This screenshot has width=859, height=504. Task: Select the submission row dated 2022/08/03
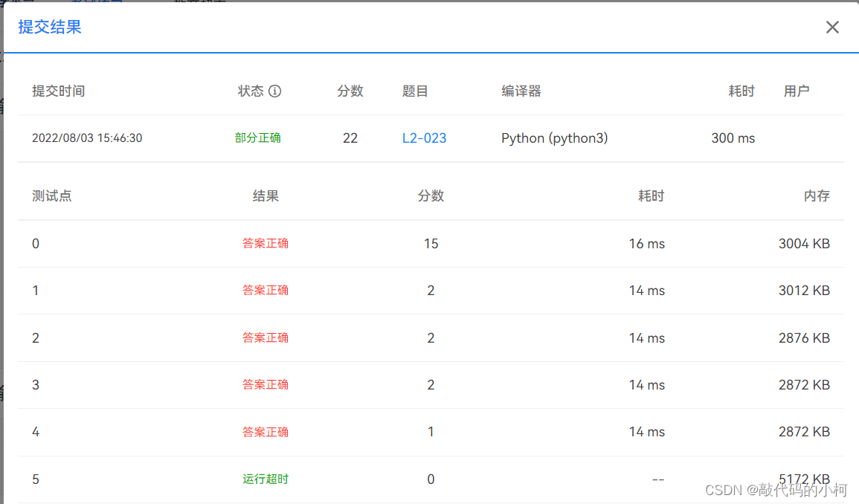tap(87, 138)
